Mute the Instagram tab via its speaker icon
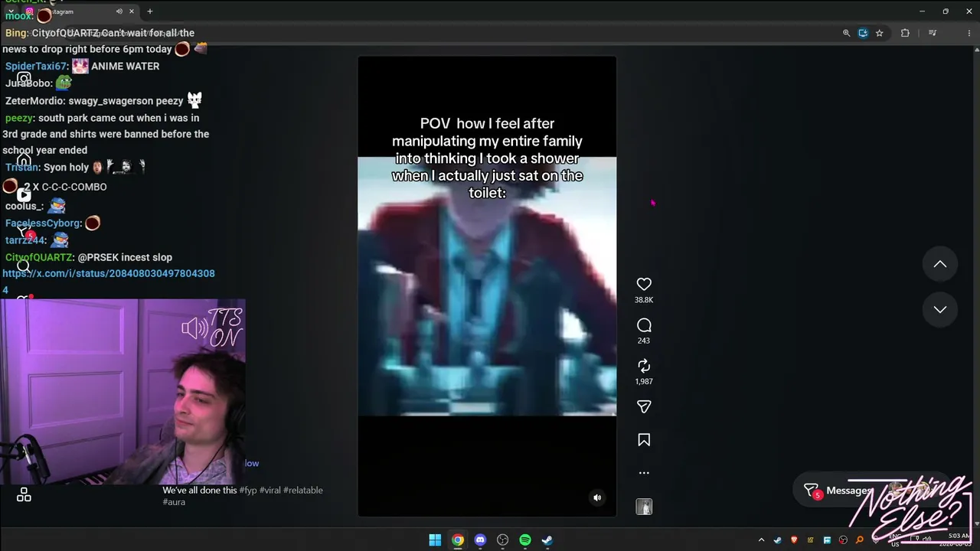Image resolution: width=980 pixels, height=551 pixels. 119,11
